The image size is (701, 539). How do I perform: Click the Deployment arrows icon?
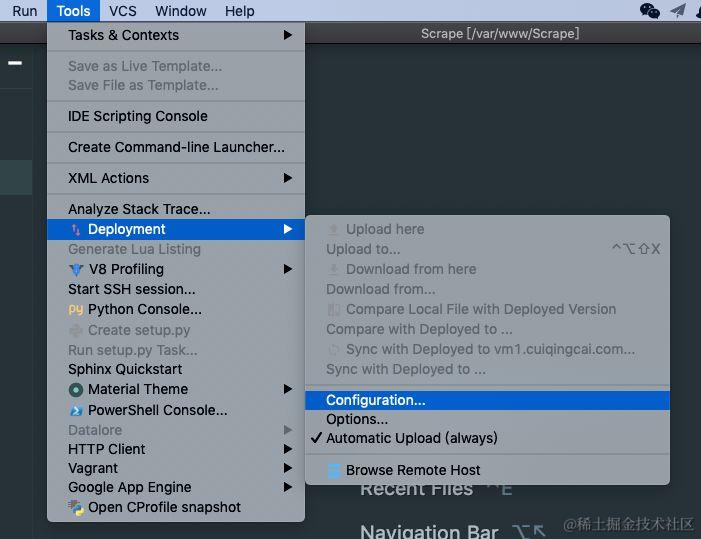point(76,230)
